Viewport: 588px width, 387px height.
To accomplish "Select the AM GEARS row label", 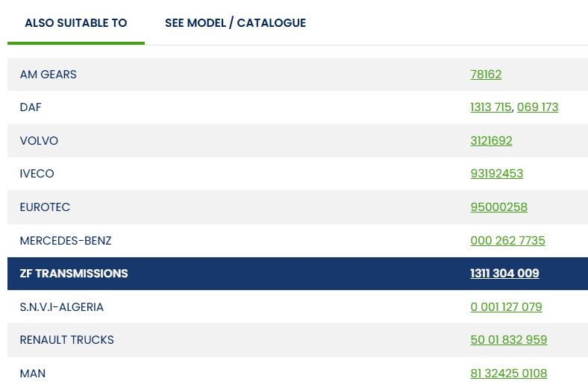I will [48, 75].
